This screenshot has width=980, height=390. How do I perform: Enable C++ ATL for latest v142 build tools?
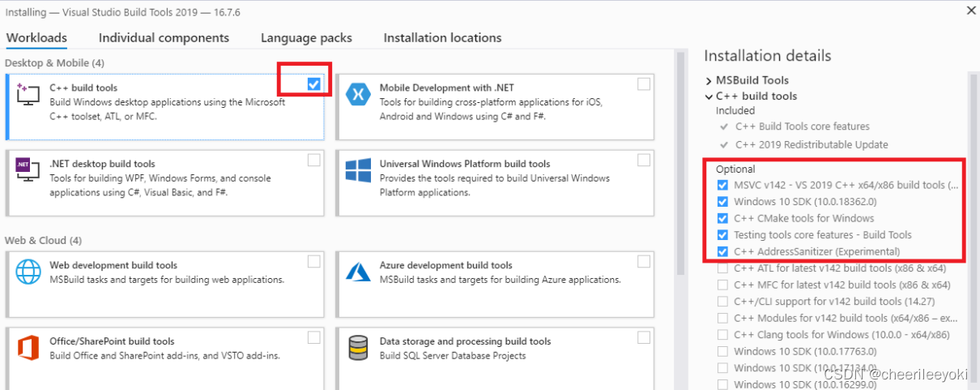click(x=722, y=268)
